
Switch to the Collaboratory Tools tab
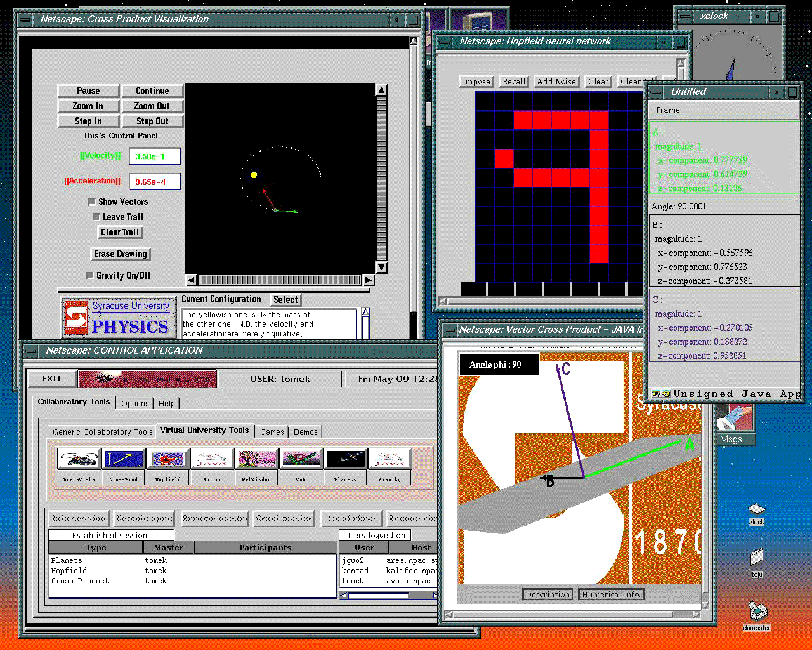74,402
